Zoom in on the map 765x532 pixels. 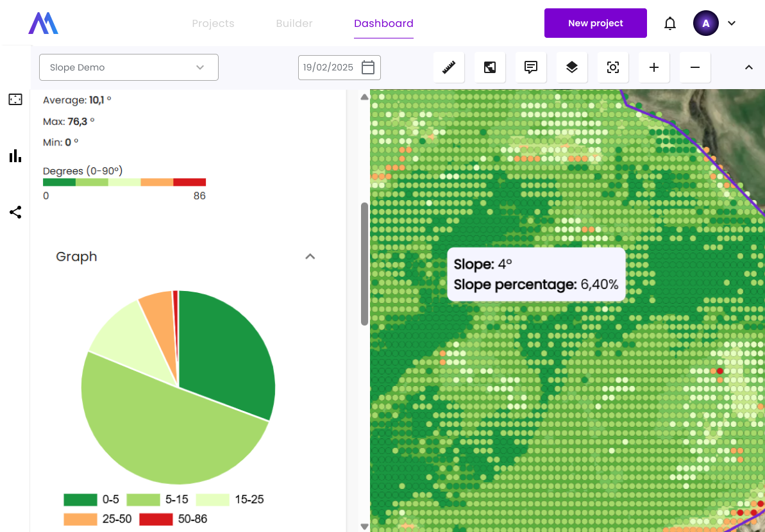tap(654, 67)
